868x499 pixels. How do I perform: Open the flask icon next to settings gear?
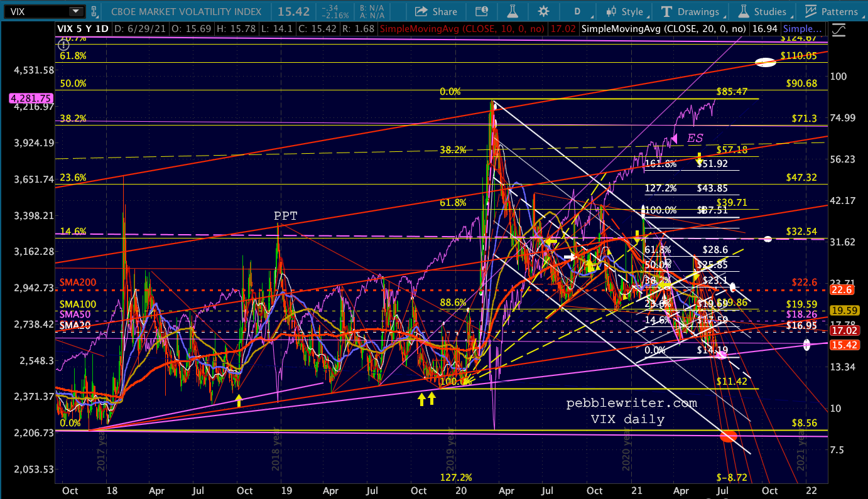point(514,11)
